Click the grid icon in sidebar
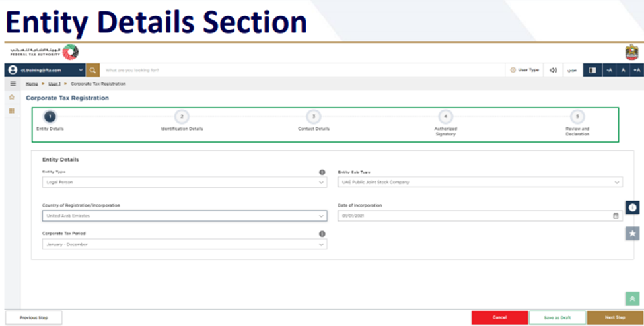 pyautogui.click(x=12, y=110)
